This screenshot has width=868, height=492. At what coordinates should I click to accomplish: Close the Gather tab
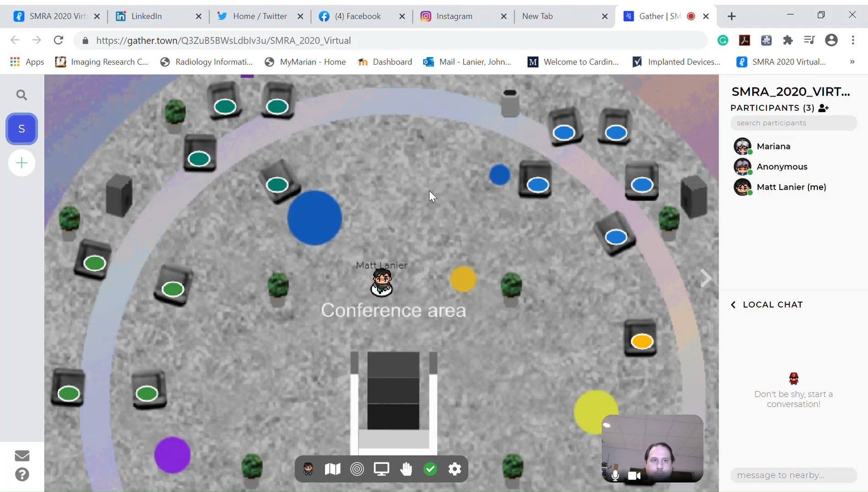[x=706, y=16]
